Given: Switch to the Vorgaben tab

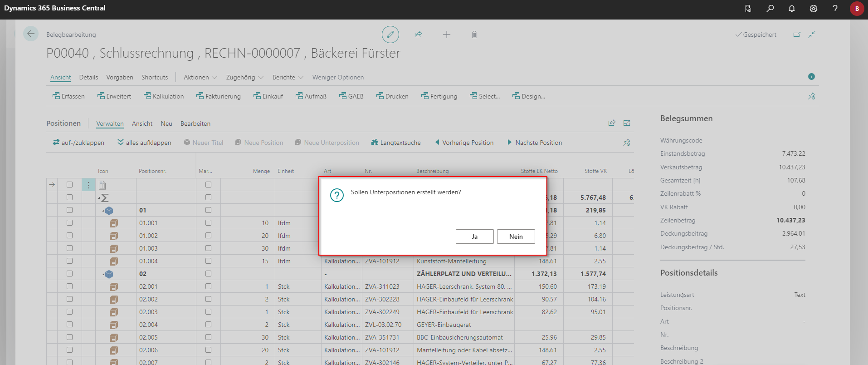Looking at the screenshot, I should point(120,77).
